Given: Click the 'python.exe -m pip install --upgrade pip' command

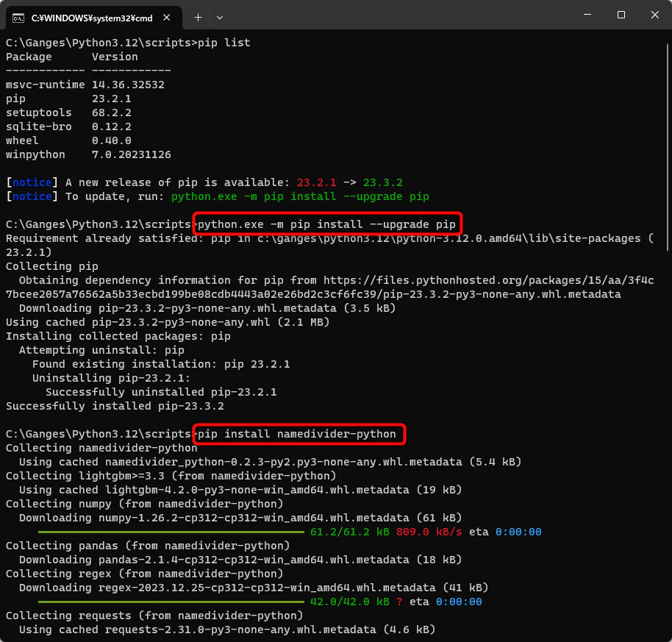Looking at the screenshot, I should [x=326, y=224].
